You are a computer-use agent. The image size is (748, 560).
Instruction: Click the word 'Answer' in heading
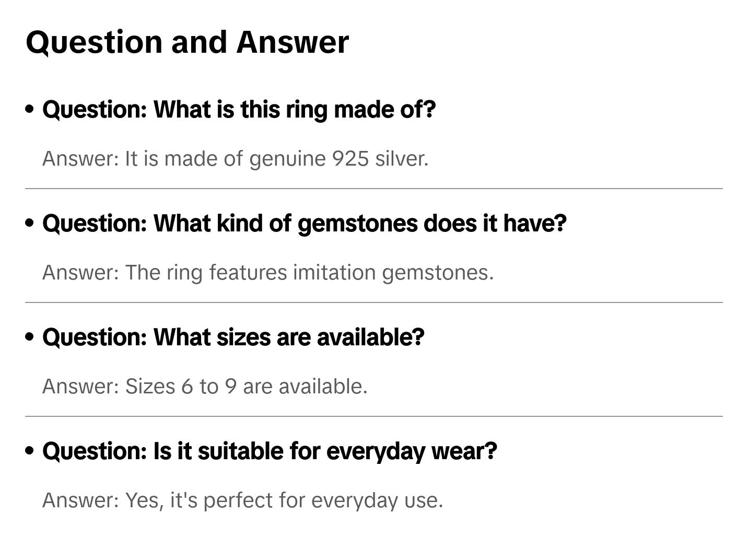[292, 42]
